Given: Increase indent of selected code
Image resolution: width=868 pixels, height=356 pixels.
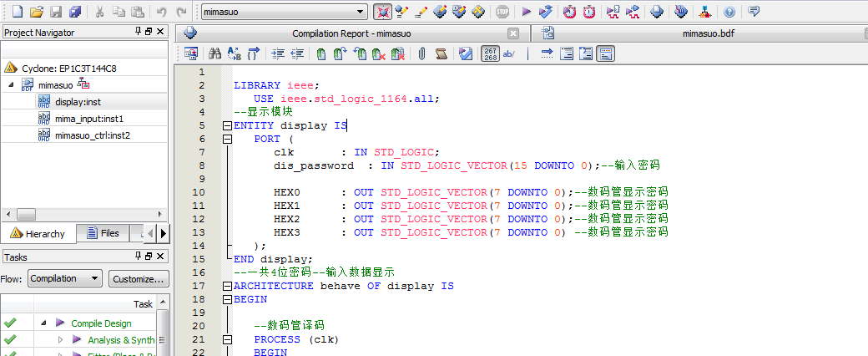Looking at the screenshot, I should point(279,53).
